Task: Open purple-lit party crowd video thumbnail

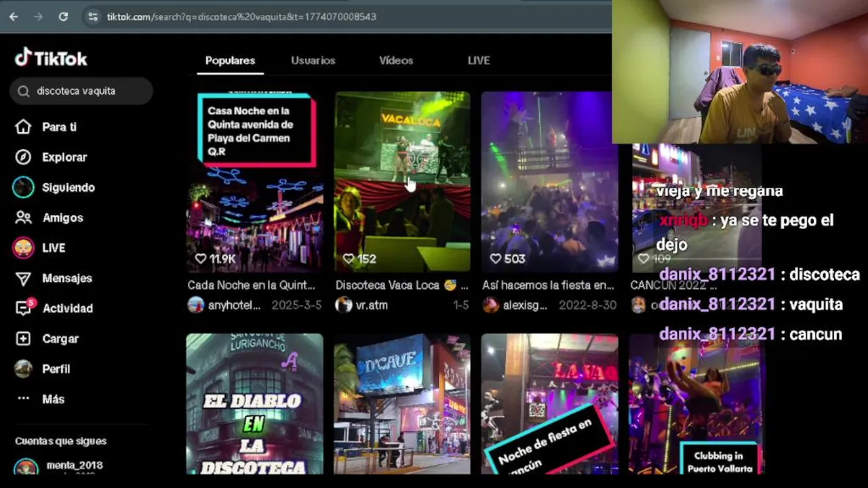Action: [549, 182]
